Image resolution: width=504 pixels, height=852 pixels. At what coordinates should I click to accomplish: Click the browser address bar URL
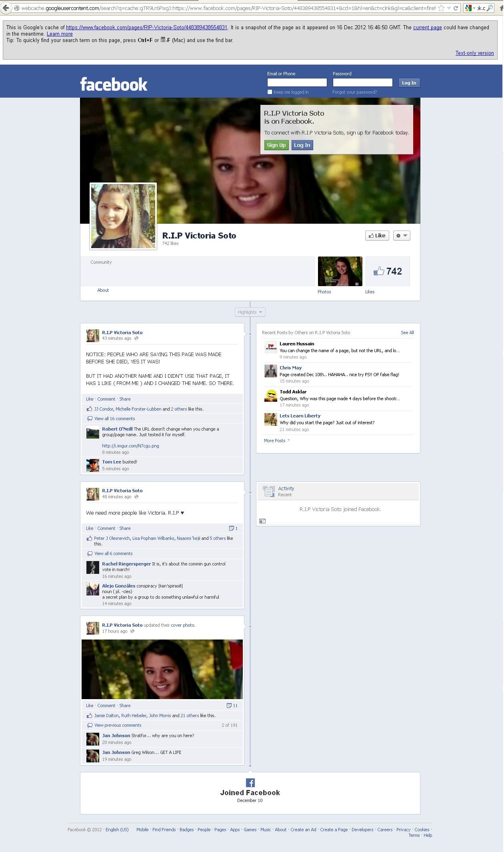[x=228, y=8]
